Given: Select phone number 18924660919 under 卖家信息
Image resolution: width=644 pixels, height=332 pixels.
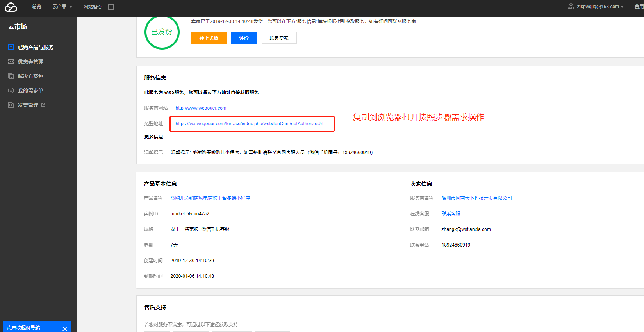Looking at the screenshot, I should (x=456, y=245).
